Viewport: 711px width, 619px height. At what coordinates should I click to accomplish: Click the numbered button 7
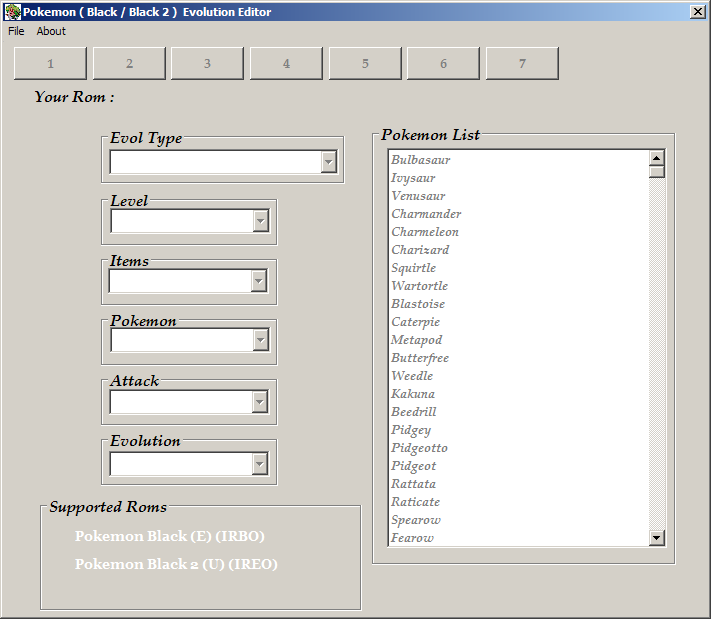click(x=522, y=63)
